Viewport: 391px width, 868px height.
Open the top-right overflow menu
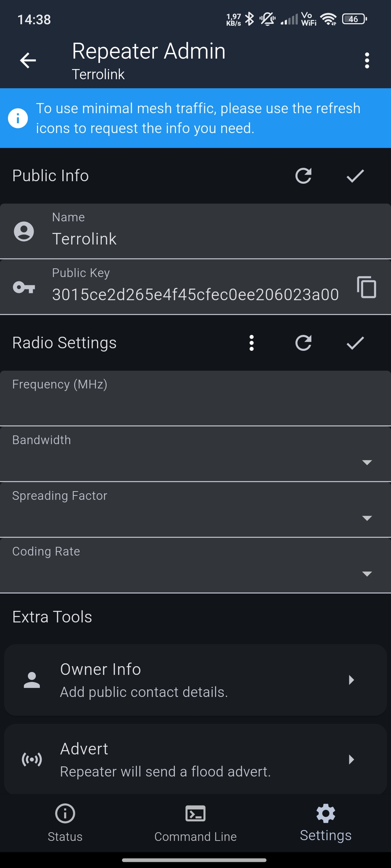(367, 60)
